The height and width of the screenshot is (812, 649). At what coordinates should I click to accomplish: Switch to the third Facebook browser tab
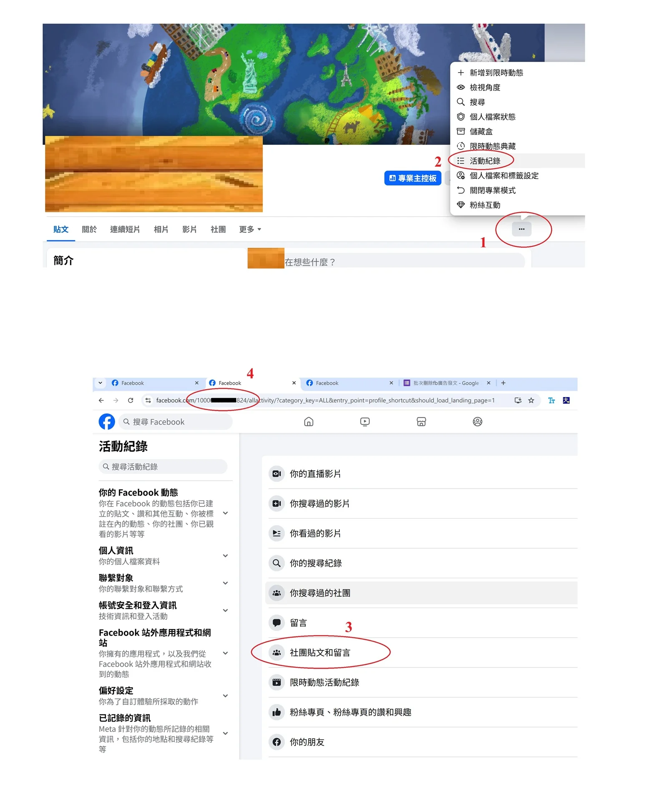[x=350, y=383]
